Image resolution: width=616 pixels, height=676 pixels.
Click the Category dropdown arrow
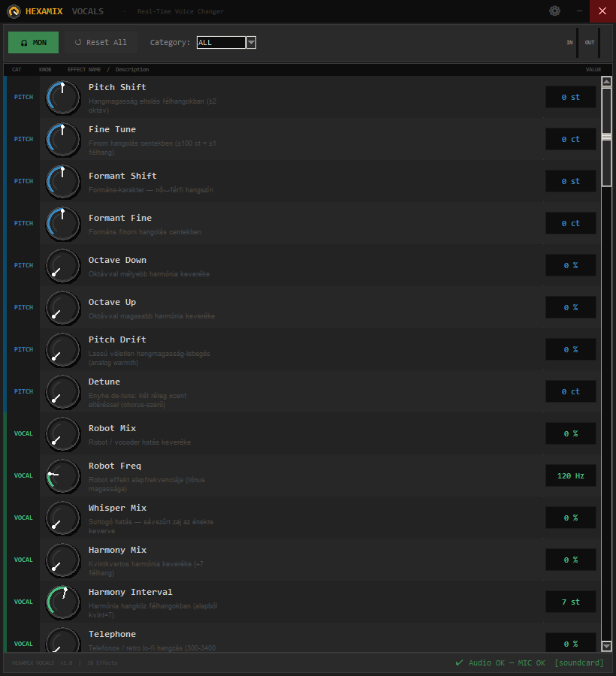(x=252, y=42)
